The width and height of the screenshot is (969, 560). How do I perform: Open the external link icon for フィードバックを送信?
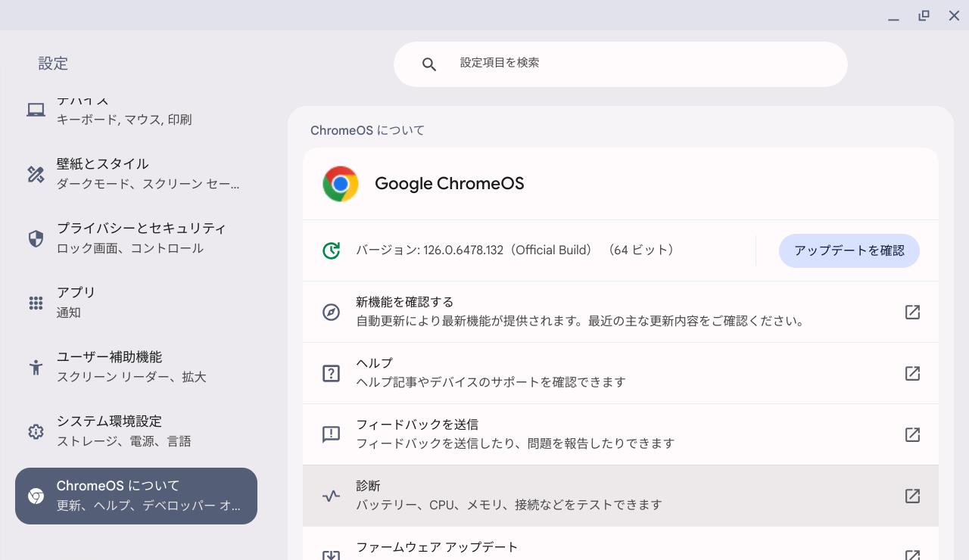click(912, 434)
